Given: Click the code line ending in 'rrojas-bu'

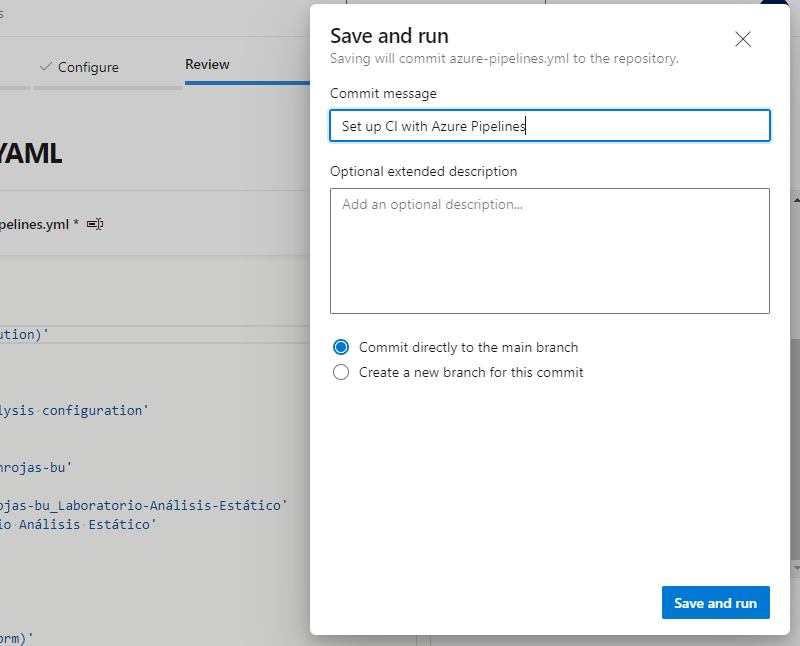Looking at the screenshot, I should (36, 466).
